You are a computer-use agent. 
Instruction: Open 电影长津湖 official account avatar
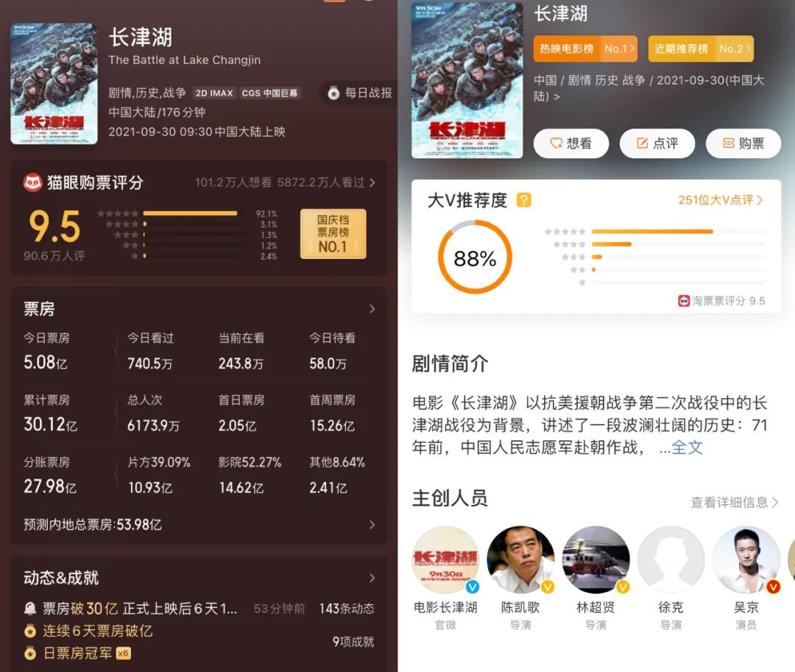(445, 559)
